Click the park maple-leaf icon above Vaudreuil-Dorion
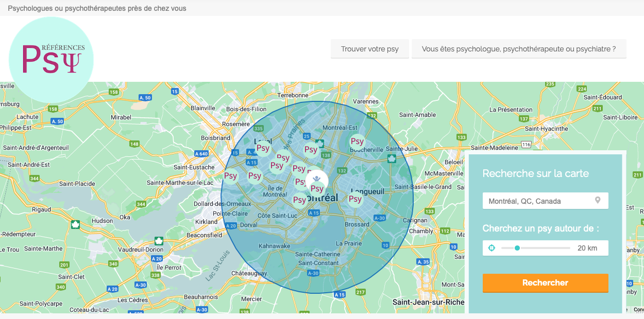 159,241
